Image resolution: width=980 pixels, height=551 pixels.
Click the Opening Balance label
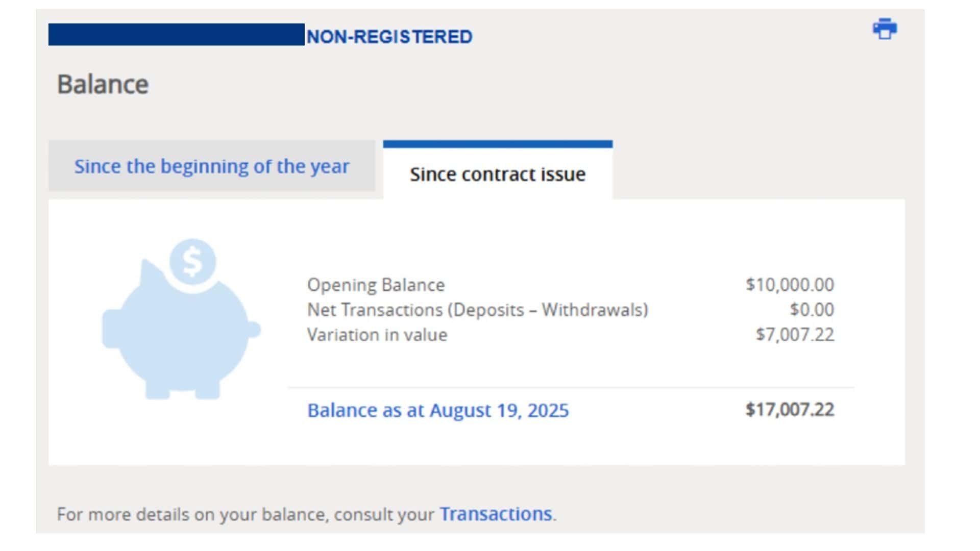tap(376, 285)
